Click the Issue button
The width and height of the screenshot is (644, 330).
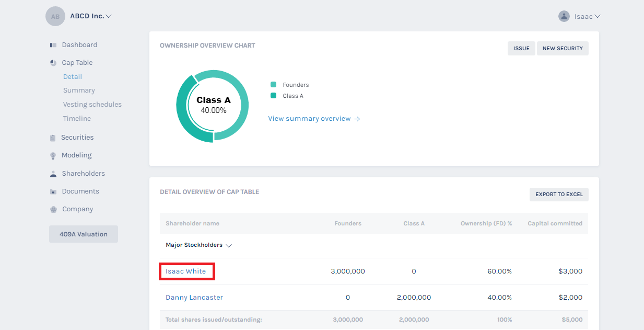coord(521,49)
